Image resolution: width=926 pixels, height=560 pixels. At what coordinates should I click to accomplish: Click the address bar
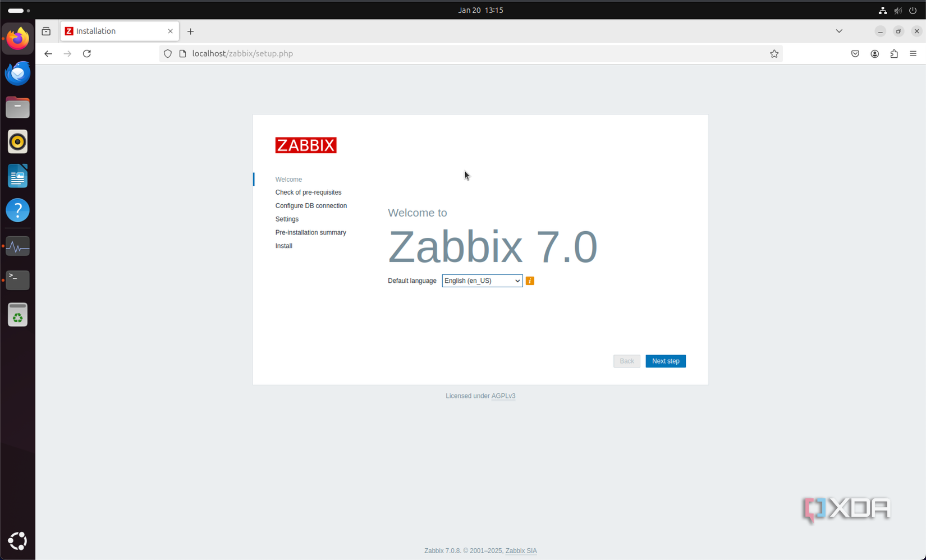[x=393, y=53]
